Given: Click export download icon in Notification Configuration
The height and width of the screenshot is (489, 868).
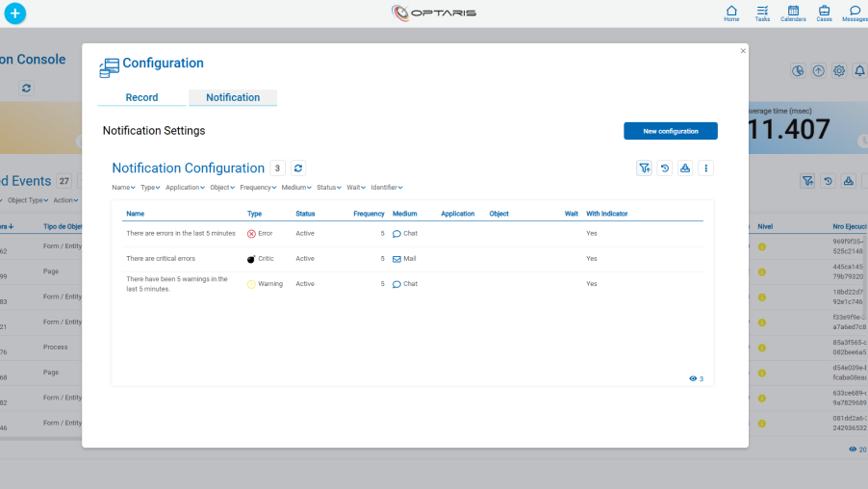Looking at the screenshot, I should [685, 167].
